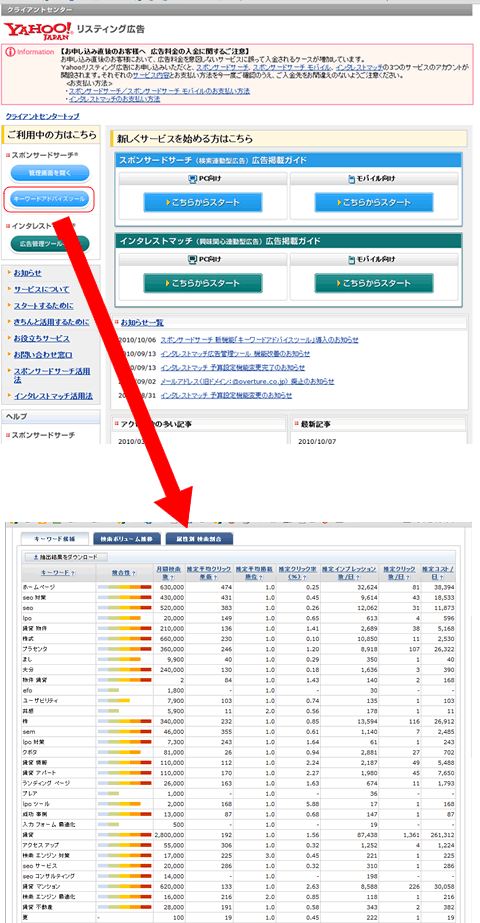Open クライアントセンタートップ link
The width and height of the screenshot is (480, 923).
[42, 117]
